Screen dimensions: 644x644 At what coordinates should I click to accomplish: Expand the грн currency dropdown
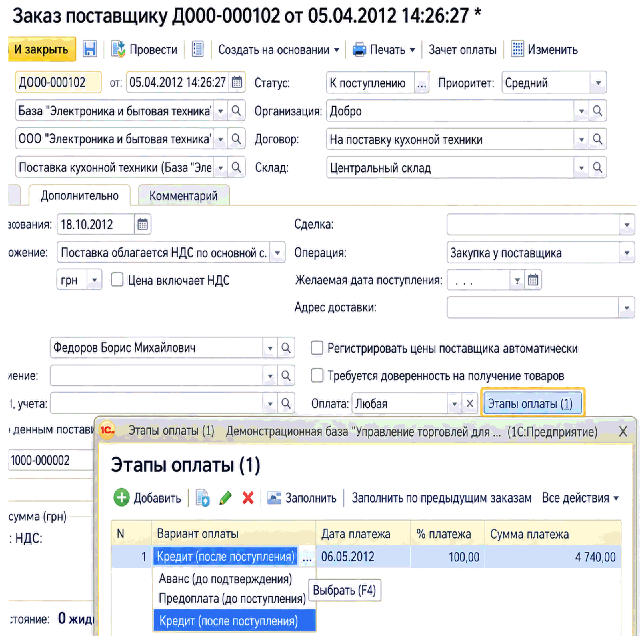point(94,280)
